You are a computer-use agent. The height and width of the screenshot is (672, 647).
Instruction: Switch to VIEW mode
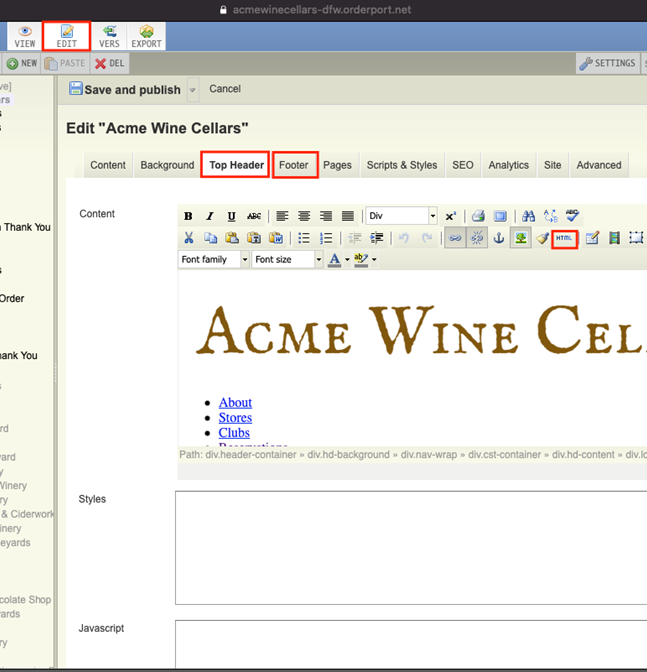24,36
